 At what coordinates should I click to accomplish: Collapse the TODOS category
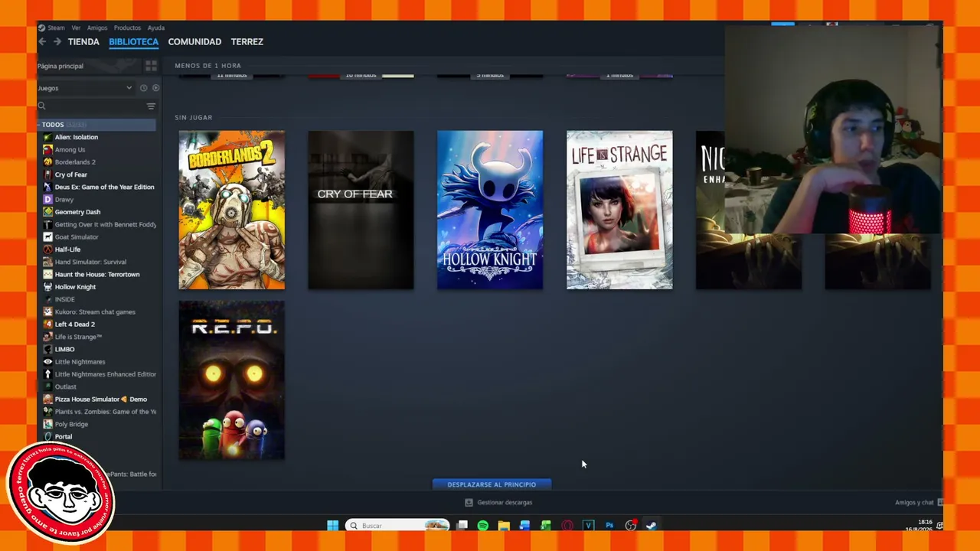coord(39,125)
